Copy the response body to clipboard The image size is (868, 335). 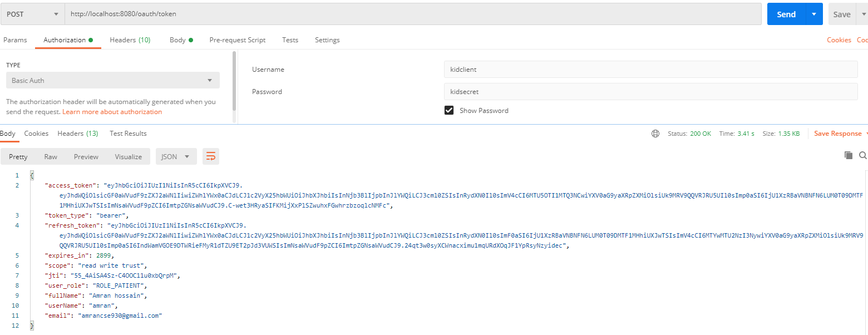pyautogui.click(x=849, y=156)
